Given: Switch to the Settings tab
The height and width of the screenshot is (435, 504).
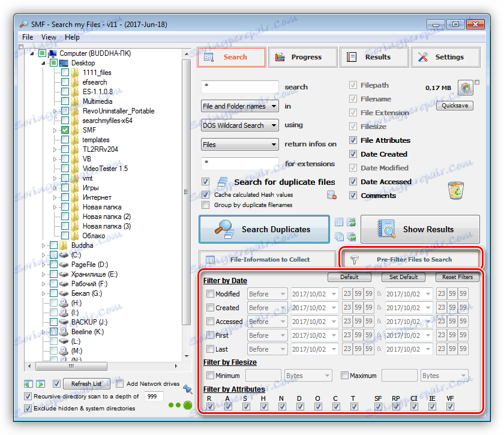Looking at the screenshot, I should [x=445, y=57].
